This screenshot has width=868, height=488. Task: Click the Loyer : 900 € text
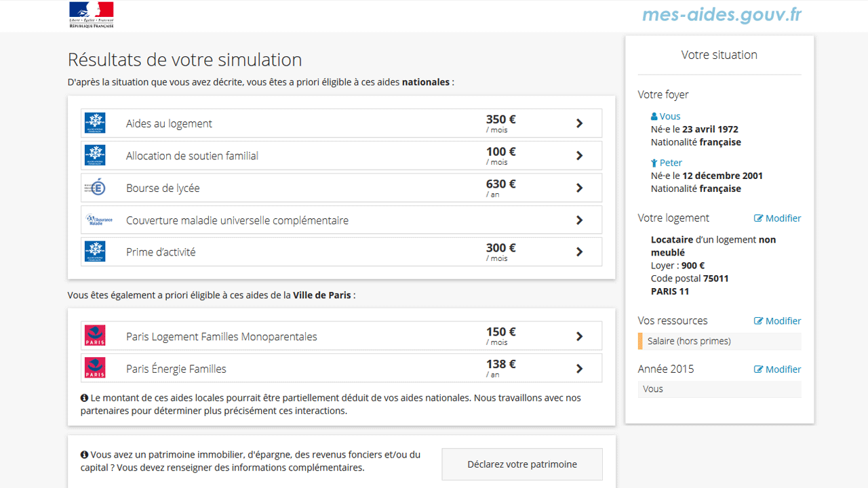677,266
